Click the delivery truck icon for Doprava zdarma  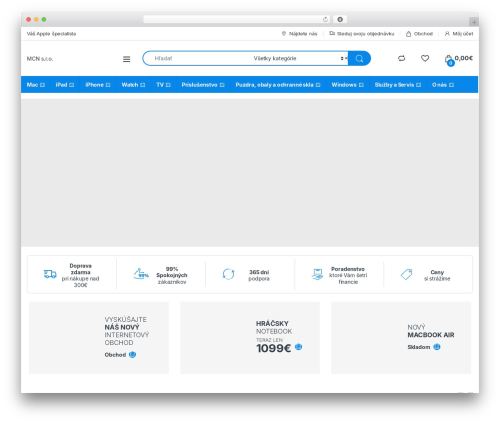pos(50,274)
